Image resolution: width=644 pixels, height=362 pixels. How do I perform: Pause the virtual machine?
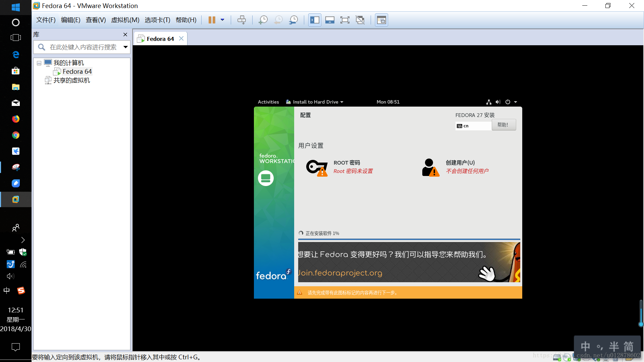[x=212, y=20]
